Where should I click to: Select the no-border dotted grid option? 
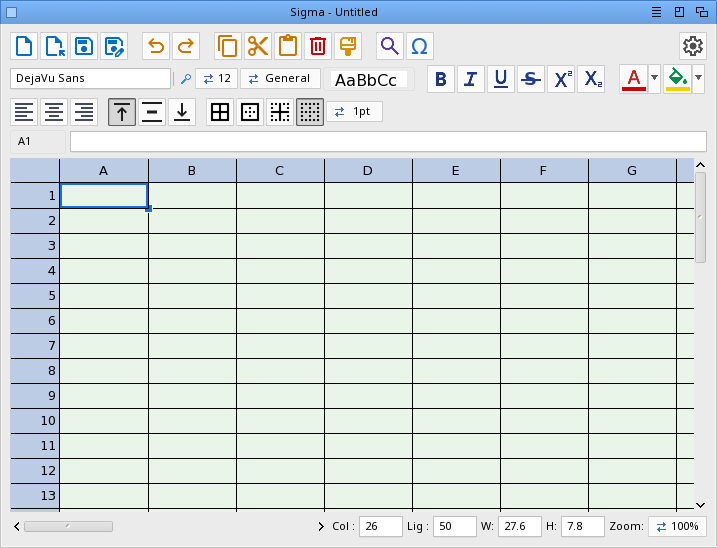coord(310,112)
